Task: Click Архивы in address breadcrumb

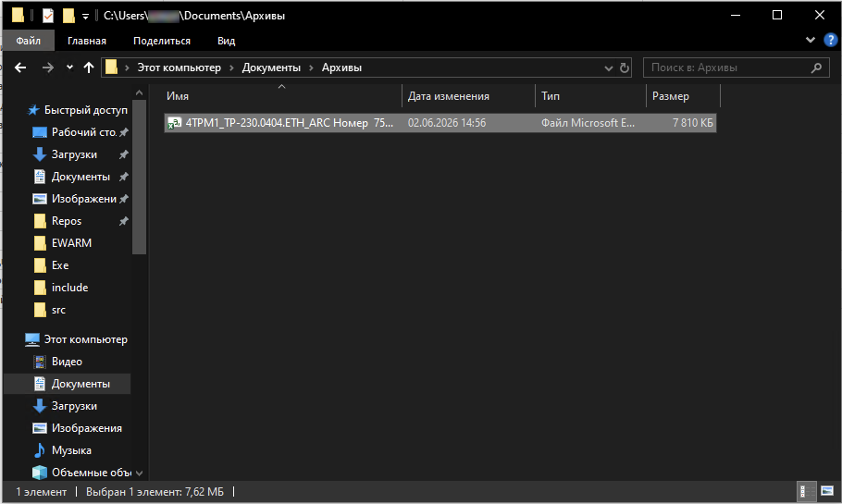Action: [341, 68]
